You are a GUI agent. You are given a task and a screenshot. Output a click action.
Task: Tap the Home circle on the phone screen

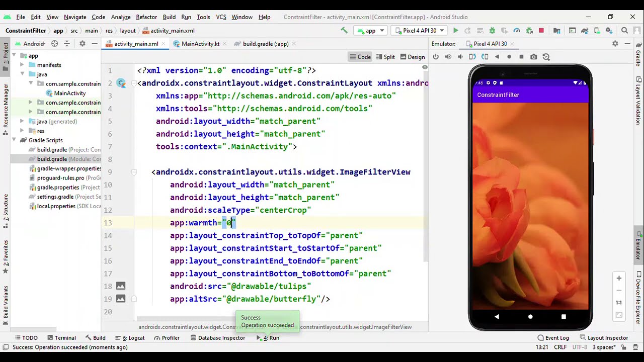click(530, 317)
